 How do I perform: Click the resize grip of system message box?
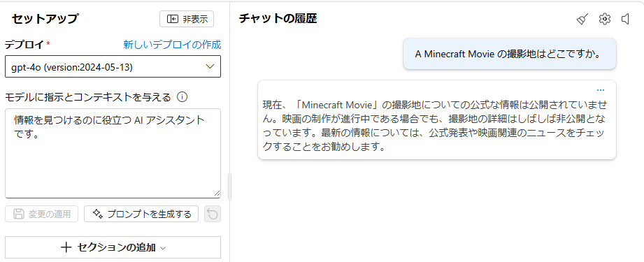pyautogui.click(x=217, y=194)
